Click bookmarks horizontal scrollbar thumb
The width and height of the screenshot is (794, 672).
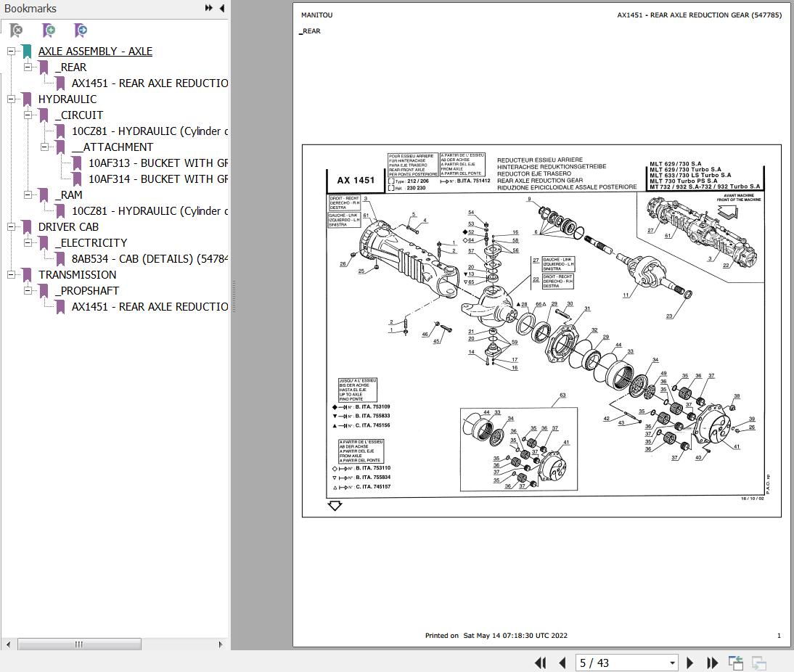(80, 644)
